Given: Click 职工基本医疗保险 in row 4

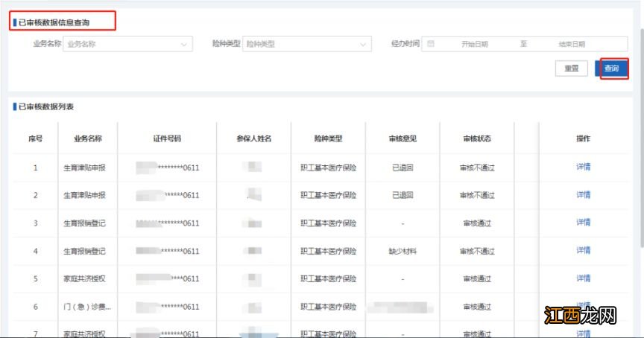Looking at the screenshot, I should coord(328,251).
